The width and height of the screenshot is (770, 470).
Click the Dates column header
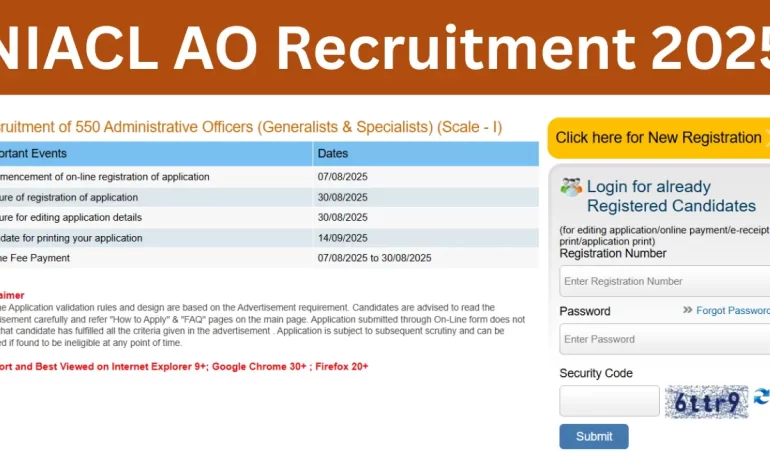[x=333, y=154]
